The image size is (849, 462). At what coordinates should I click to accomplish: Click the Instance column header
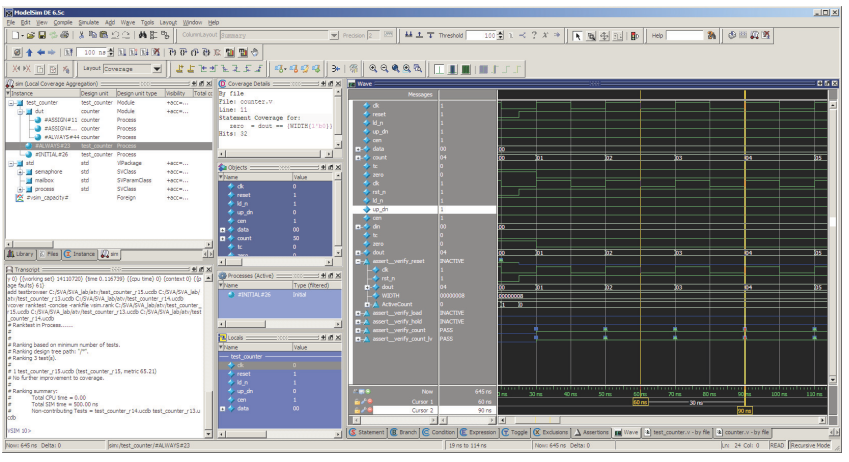[x=42, y=93]
